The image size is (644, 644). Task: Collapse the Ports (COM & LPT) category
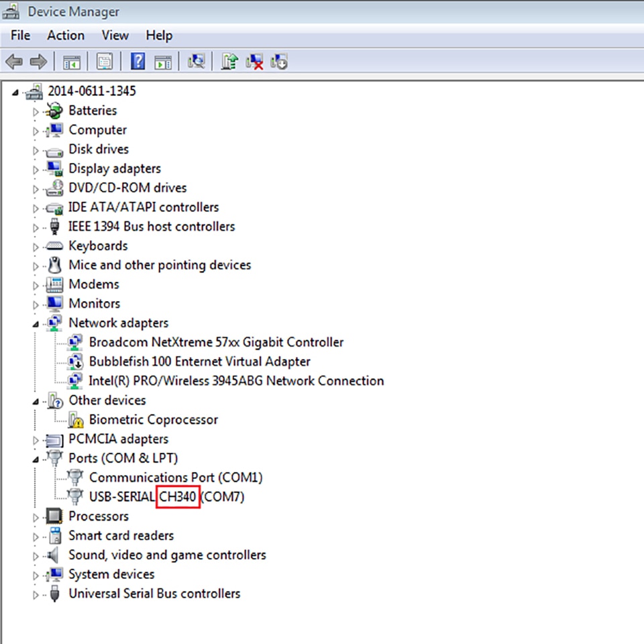click(x=36, y=459)
